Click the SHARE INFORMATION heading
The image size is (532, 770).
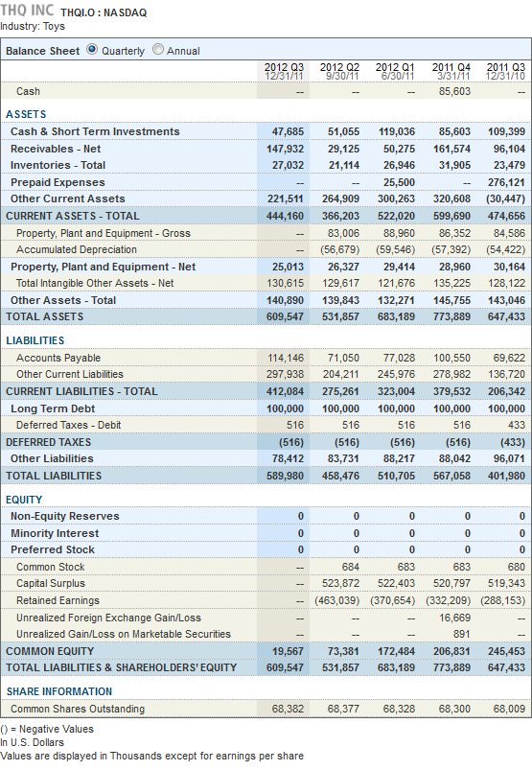coord(59,691)
